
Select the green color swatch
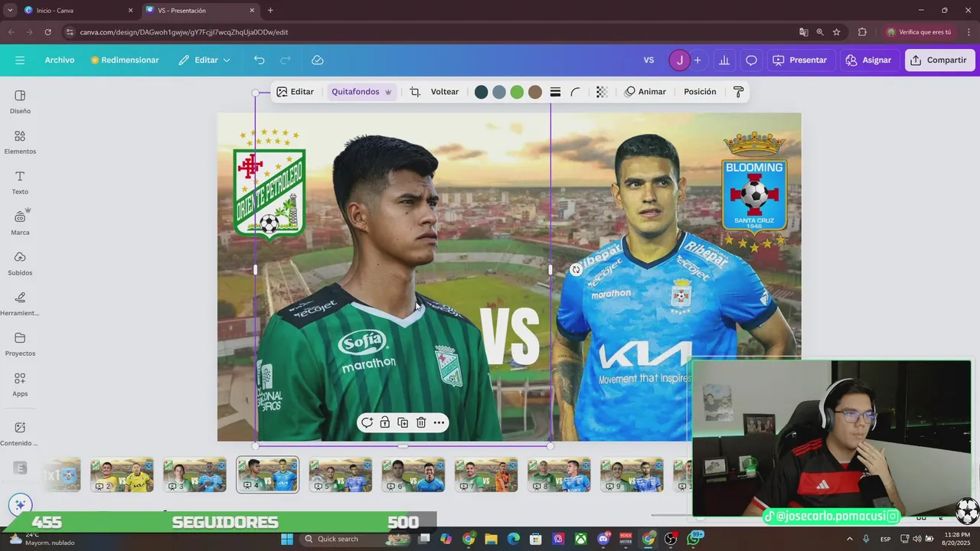pyautogui.click(x=517, y=92)
